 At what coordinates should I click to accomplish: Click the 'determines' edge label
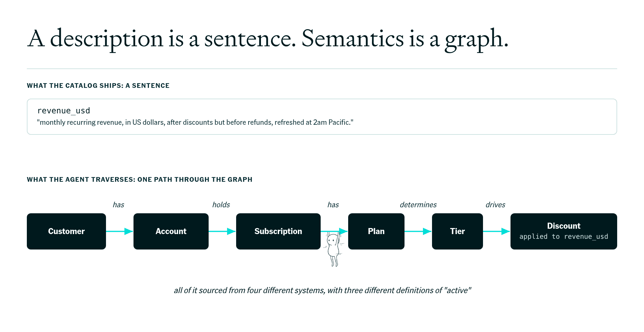pos(418,205)
